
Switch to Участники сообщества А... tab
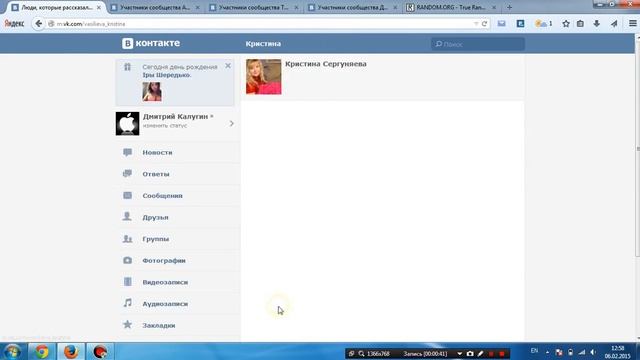coord(155,7)
